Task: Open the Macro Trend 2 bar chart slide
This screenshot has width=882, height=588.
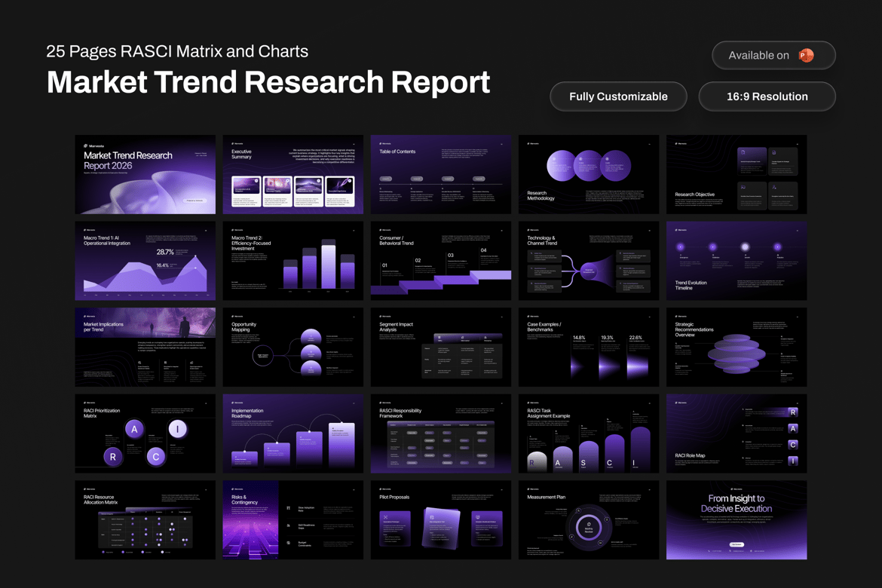Action: (293, 261)
